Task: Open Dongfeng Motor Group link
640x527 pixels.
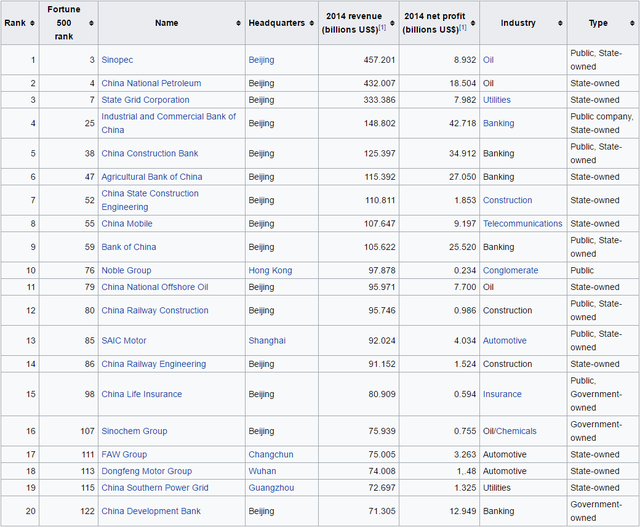Action: (147, 471)
